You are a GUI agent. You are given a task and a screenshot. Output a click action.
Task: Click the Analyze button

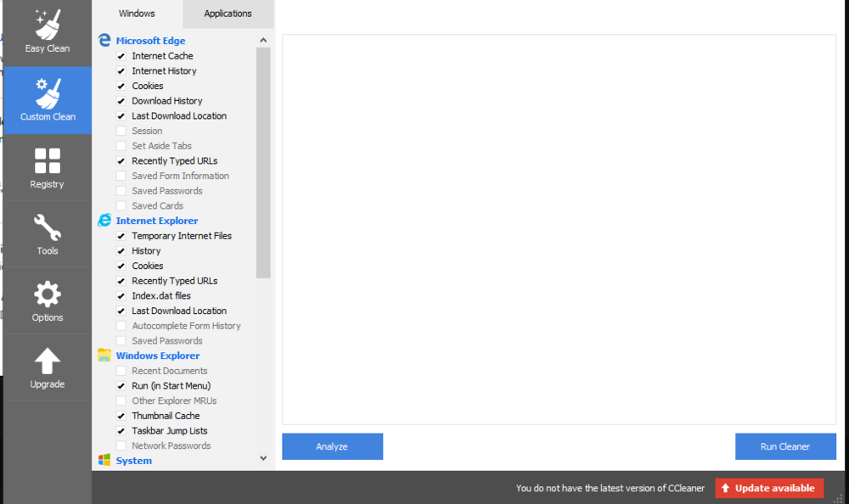333,446
